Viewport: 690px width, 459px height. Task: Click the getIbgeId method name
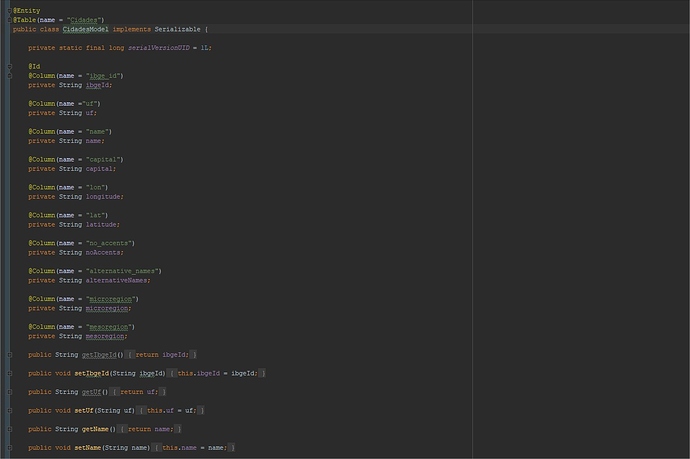point(99,355)
